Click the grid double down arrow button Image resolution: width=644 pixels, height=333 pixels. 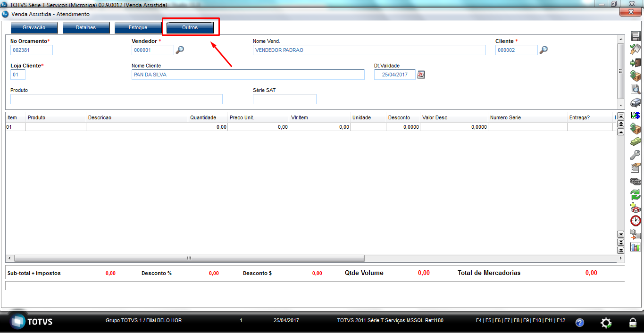click(621, 242)
